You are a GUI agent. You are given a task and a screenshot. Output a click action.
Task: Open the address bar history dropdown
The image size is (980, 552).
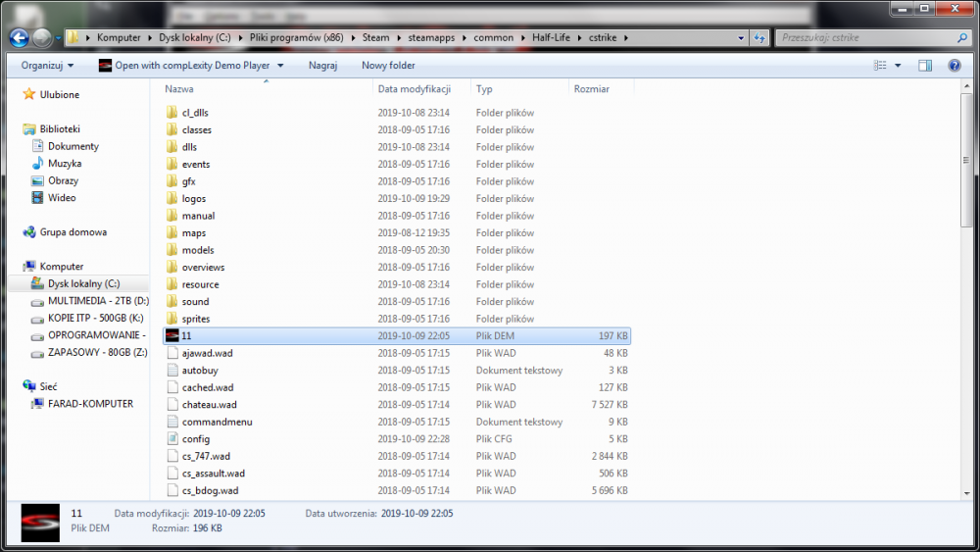pos(741,38)
